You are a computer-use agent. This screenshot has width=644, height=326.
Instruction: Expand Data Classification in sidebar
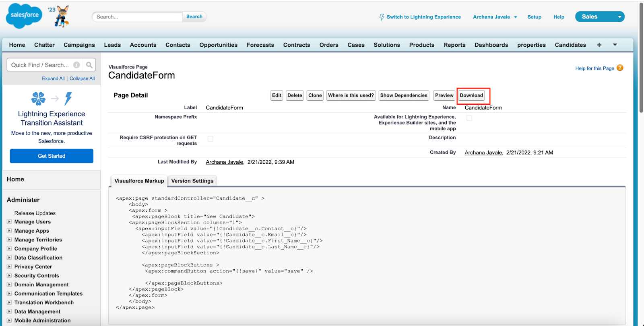click(x=9, y=258)
